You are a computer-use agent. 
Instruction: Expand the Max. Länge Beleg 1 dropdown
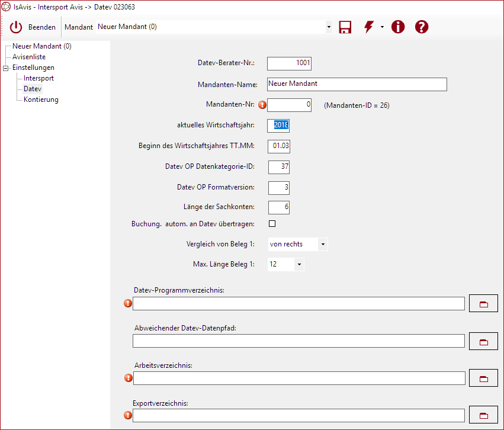[x=299, y=264]
